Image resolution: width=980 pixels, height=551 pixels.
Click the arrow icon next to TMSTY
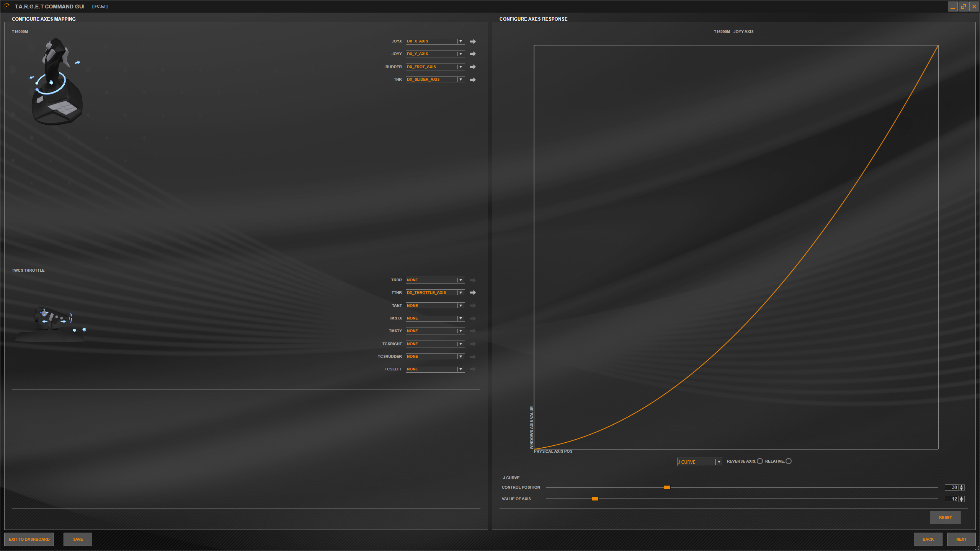[472, 331]
